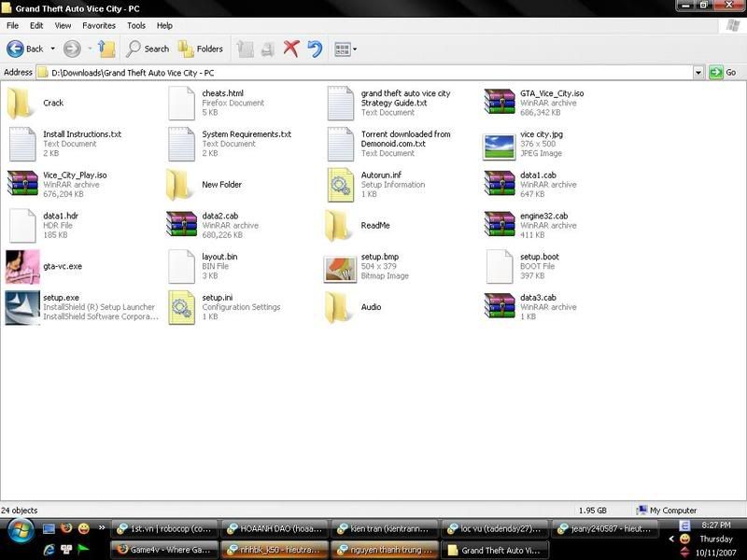747x560 pixels.
Task: Launch Firefox from the quick launch bar
Action: click(66, 528)
